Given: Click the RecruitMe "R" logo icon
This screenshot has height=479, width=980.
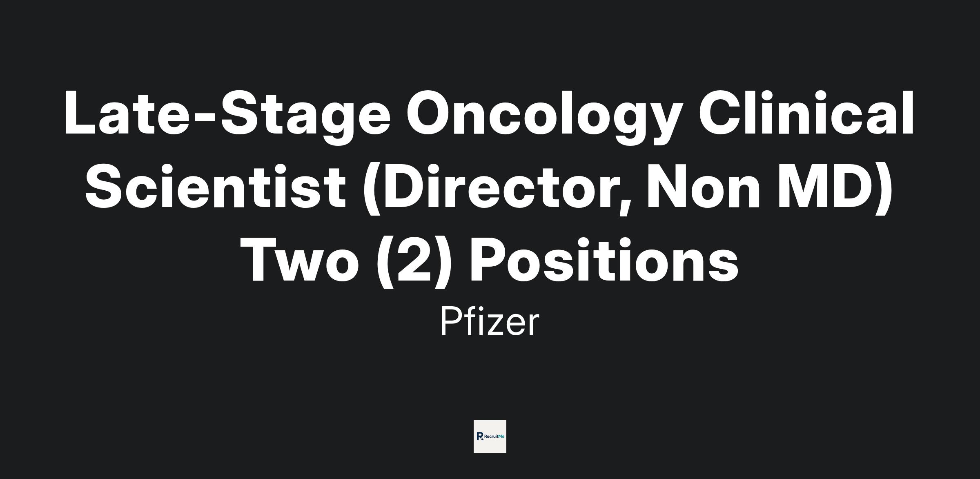Looking at the screenshot, I should click(480, 436).
